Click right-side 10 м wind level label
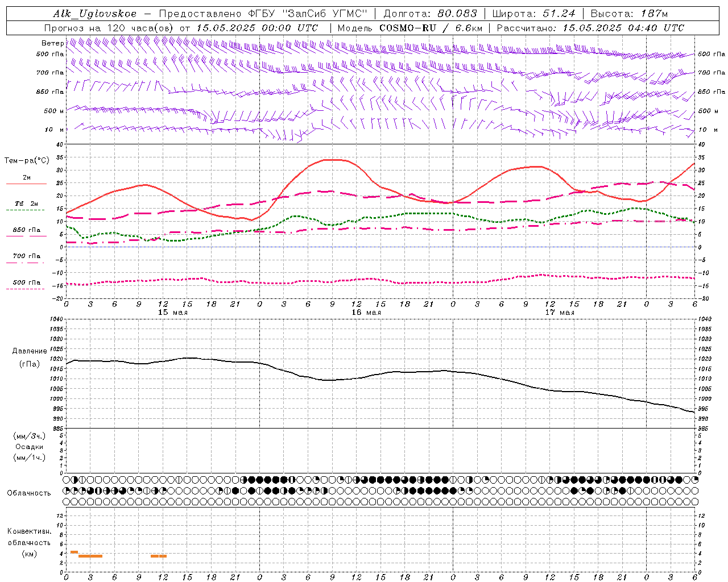 point(708,130)
